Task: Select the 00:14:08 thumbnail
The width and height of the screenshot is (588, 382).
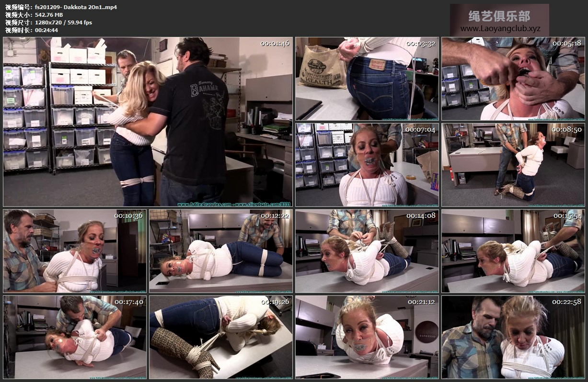Action: point(366,250)
